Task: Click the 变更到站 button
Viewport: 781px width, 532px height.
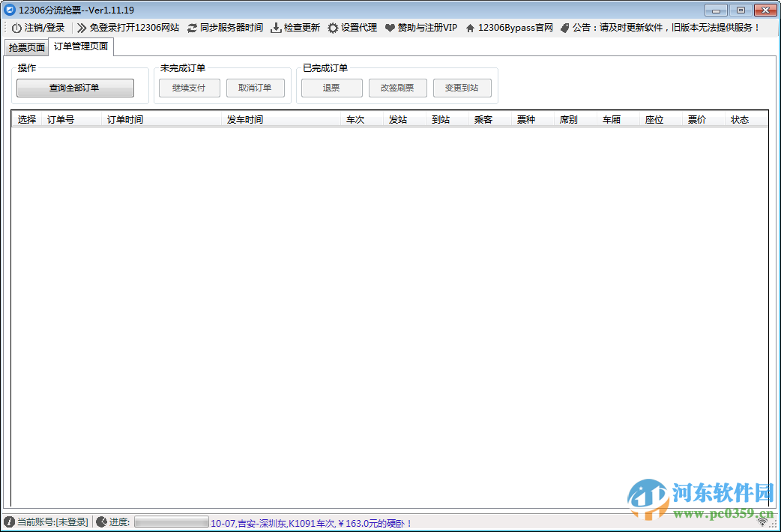Action: (462, 88)
